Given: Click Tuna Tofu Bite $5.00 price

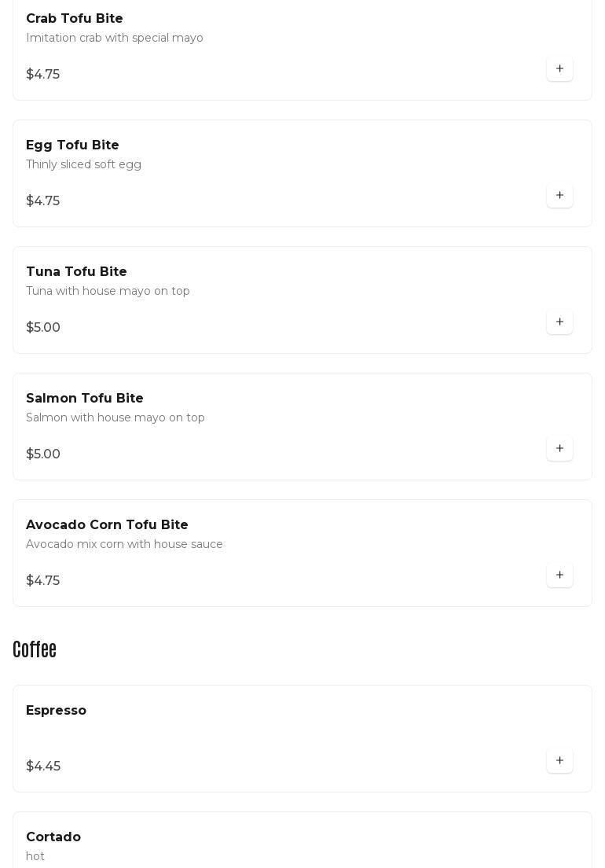Looking at the screenshot, I should (x=43, y=328).
